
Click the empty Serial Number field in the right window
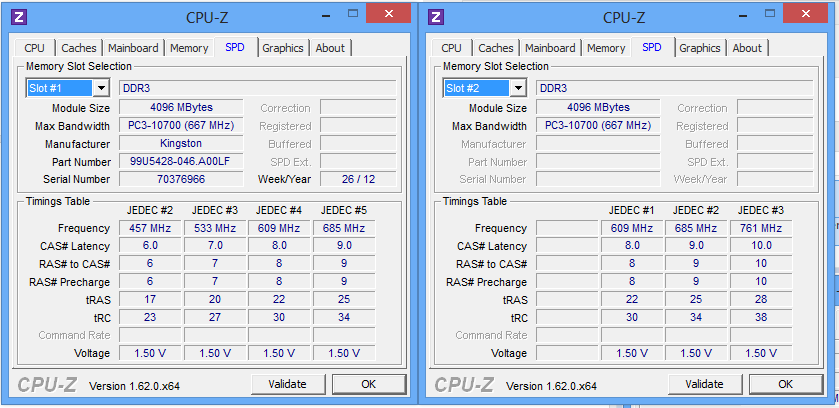598,179
